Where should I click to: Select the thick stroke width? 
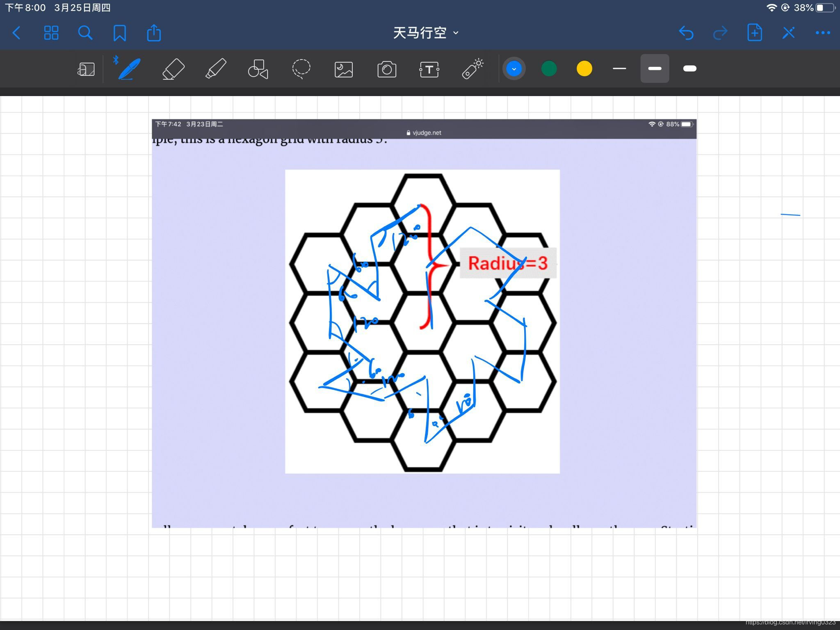pos(690,68)
